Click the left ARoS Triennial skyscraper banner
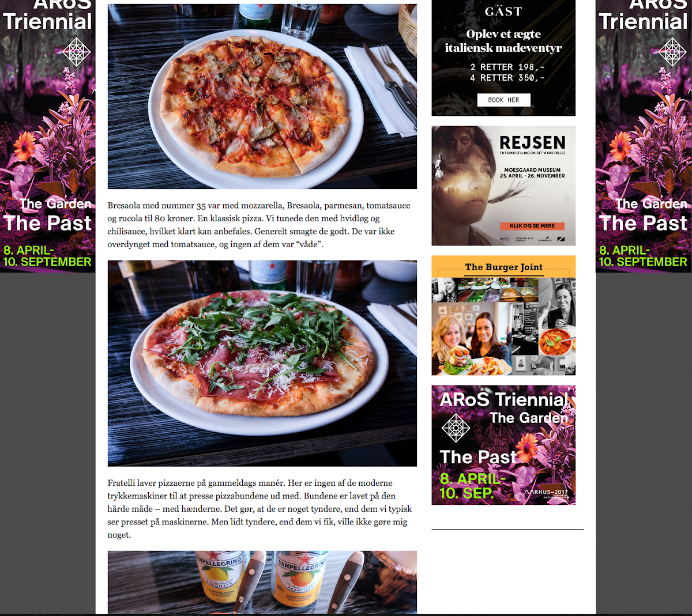692x616 pixels. coord(48,136)
